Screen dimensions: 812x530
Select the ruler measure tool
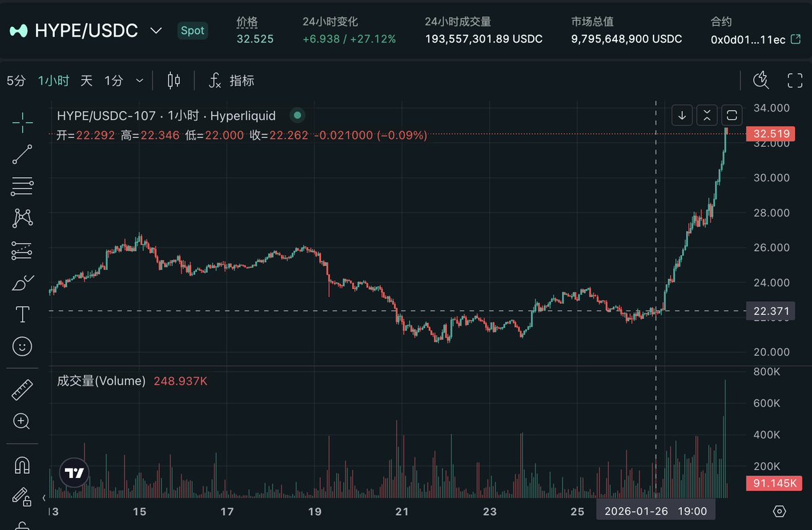(x=22, y=390)
